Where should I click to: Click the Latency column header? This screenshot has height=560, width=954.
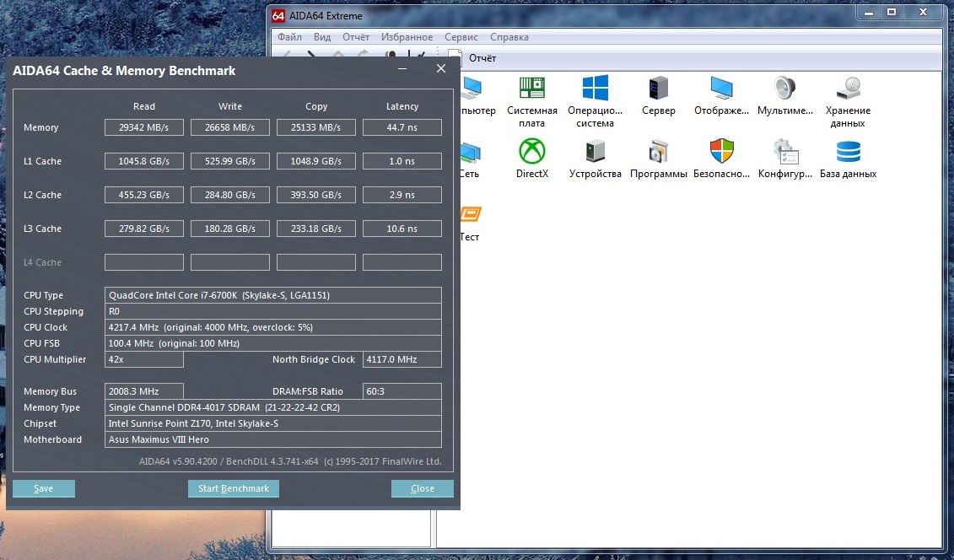(x=402, y=105)
